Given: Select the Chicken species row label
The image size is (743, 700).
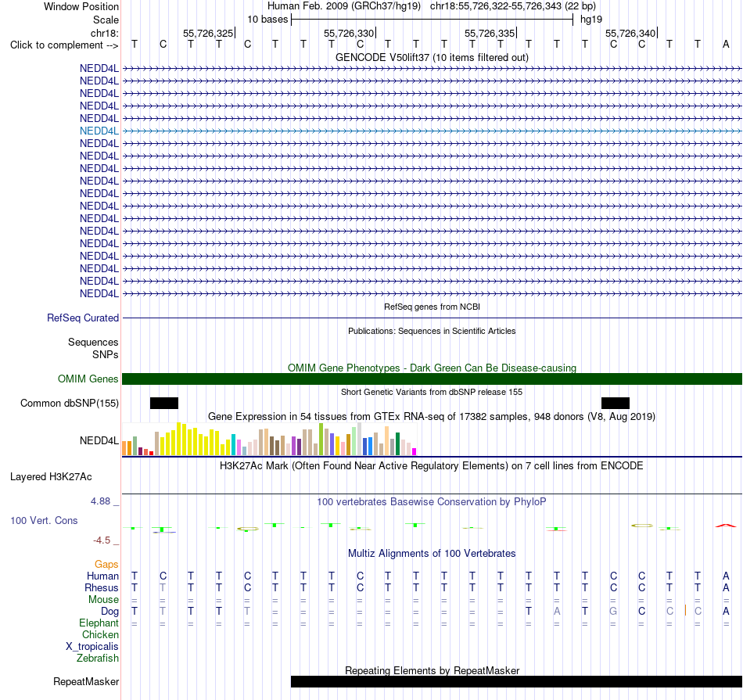Looking at the screenshot, I should pos(100,634).
